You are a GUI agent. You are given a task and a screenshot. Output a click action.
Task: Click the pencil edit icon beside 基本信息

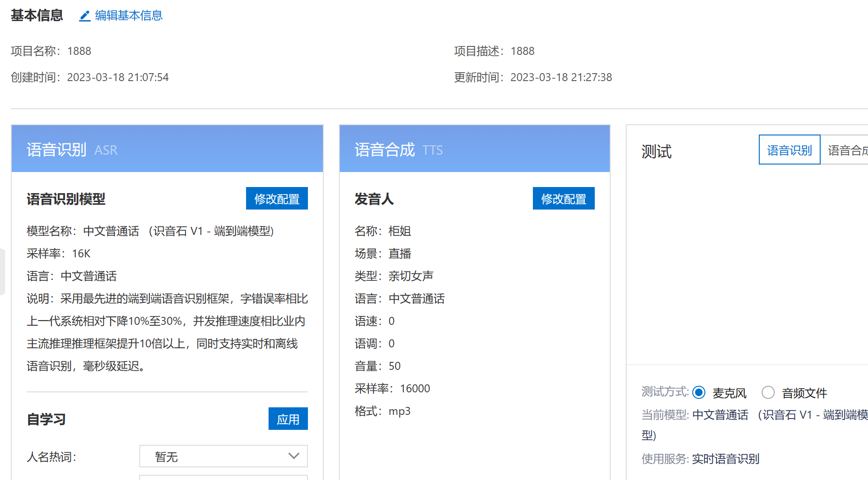85,16
